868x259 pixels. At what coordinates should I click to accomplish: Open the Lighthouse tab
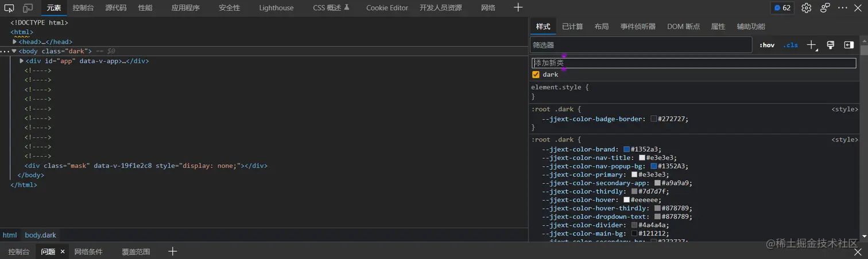276,8
